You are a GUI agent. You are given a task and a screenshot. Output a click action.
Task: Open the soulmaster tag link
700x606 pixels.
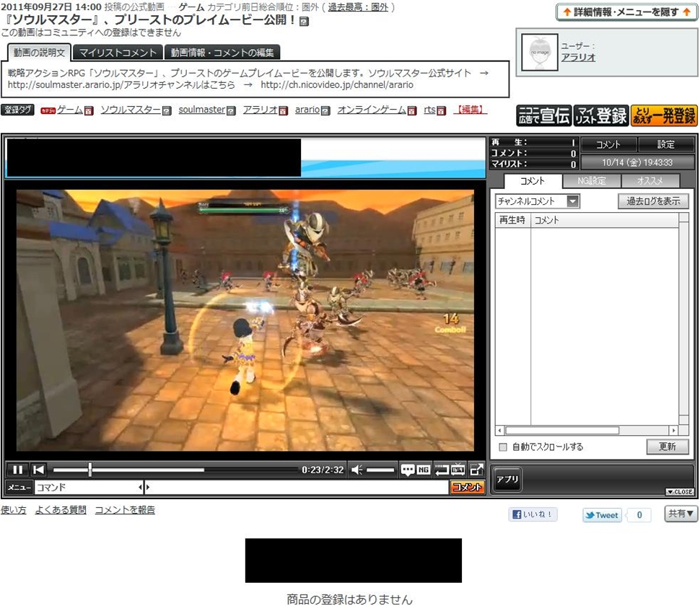click(202, 110)
